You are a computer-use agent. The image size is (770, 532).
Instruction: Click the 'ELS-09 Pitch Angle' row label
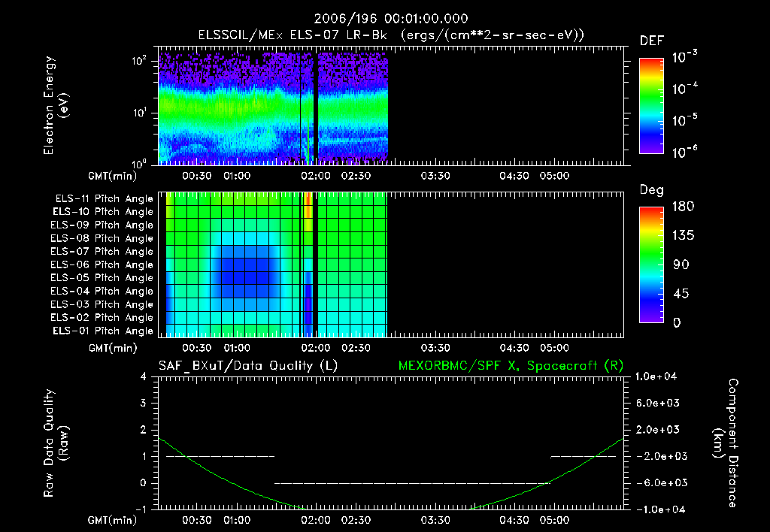(102, 225)
